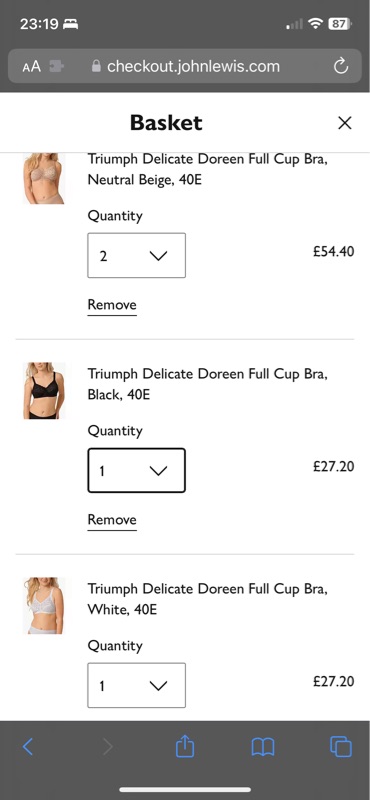Open quantity dropdown for Neutral Beige bra
The image size is (370, 800).
[136, 256]
